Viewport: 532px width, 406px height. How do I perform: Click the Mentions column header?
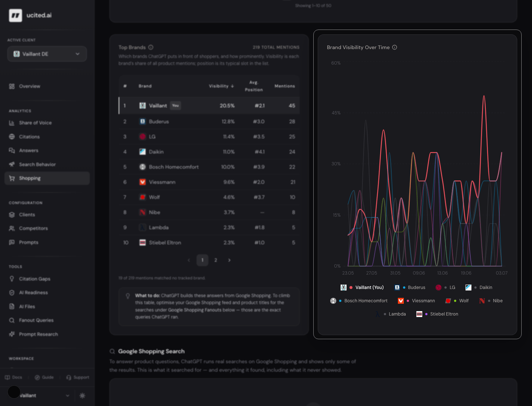click(x=285, y=86)
